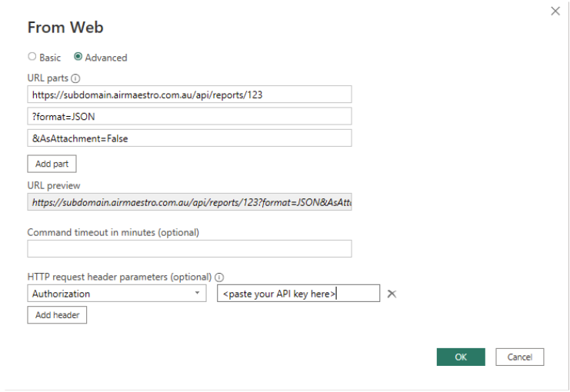Select the Basic radio button
The image size is (570, 392).
click(x=32, y=57)
